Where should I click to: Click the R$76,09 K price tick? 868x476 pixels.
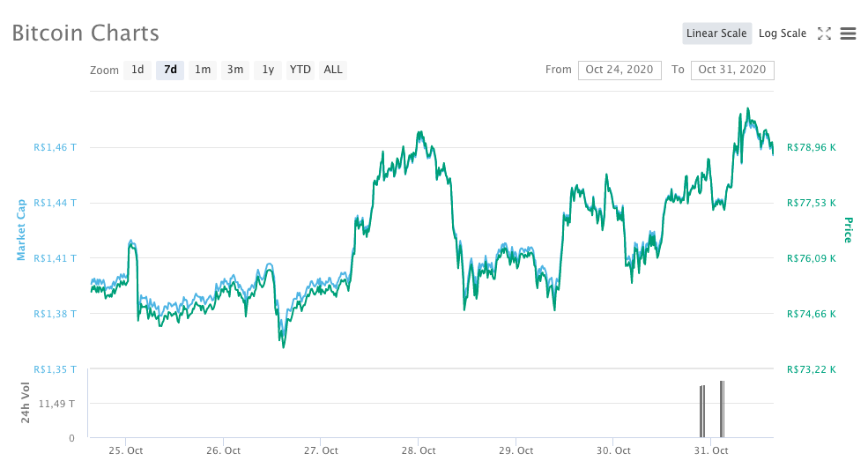tap(812, 258)
